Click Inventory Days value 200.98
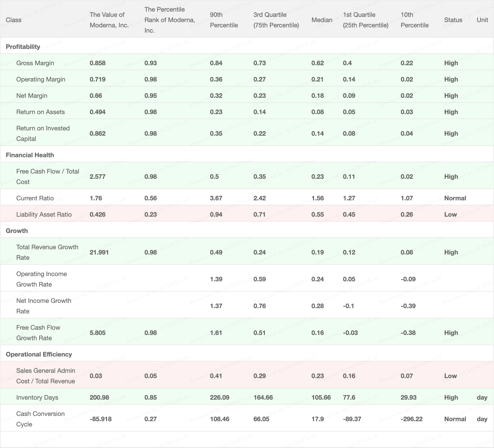The image size is (494, 448). (99, 398)
